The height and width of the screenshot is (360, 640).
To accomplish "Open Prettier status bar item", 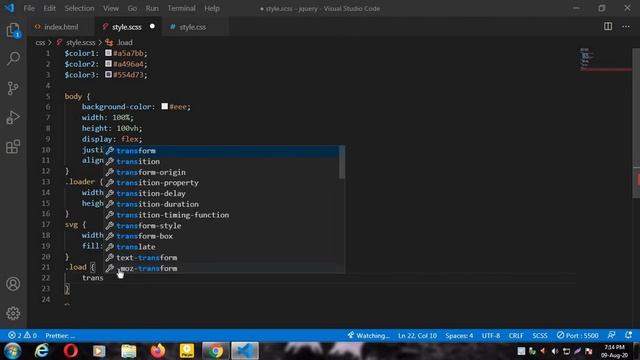I will click(x=60, y=336).
